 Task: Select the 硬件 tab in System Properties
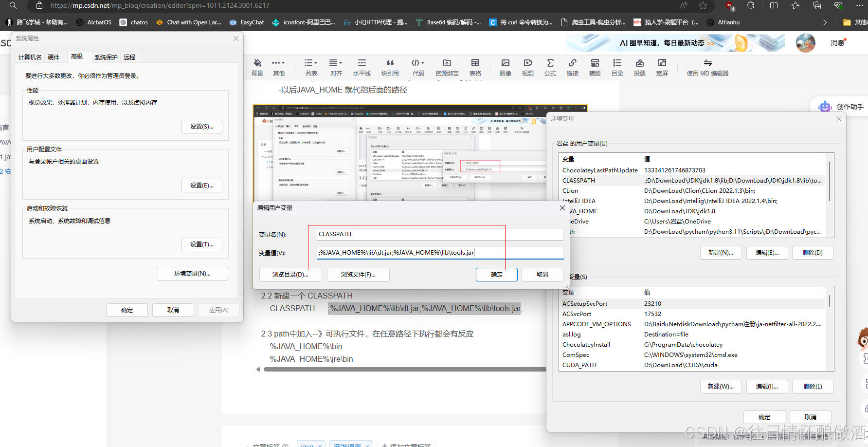click(54, 57)
